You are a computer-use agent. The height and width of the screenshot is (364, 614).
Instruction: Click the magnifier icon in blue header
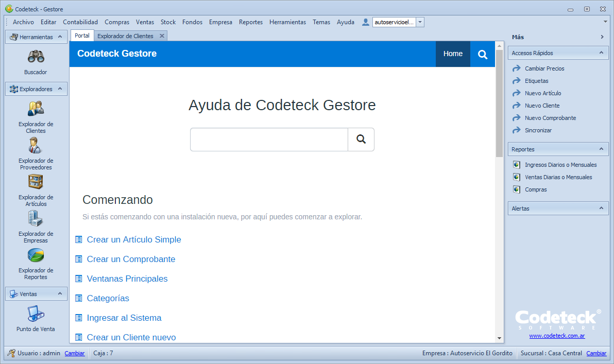point(483,54)
